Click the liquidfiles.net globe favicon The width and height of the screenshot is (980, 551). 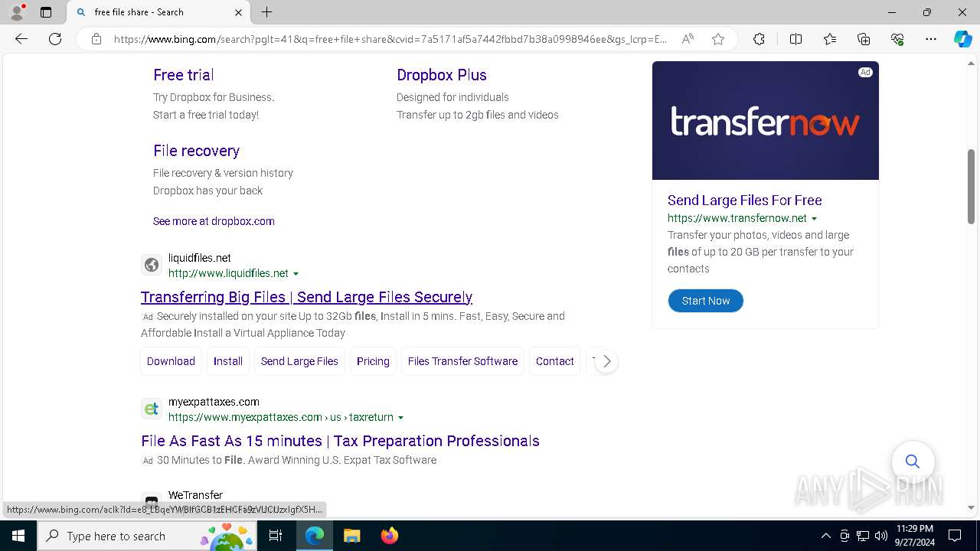[152, 265]
